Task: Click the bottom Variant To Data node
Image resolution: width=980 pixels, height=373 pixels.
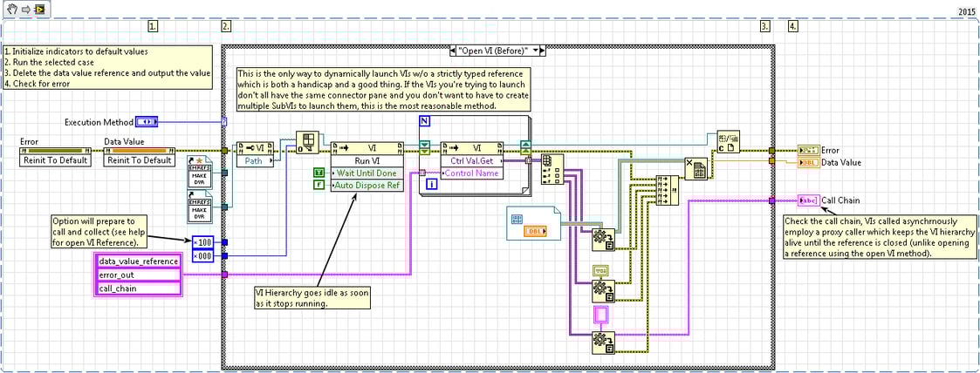Action: click(x=601, y=341)
